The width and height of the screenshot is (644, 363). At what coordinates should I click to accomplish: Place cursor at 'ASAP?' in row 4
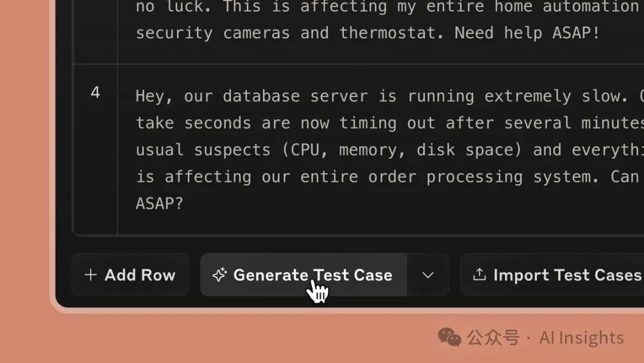pyautogui.click(x=159, y=204)
